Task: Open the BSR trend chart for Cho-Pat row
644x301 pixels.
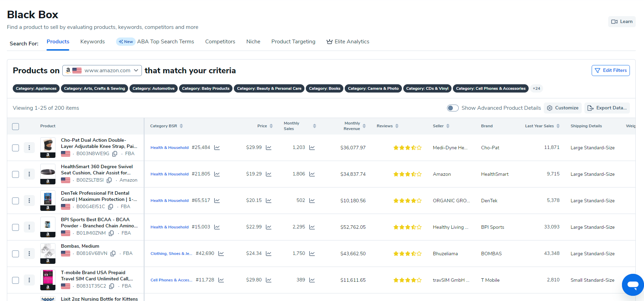Action: [217, 148]
